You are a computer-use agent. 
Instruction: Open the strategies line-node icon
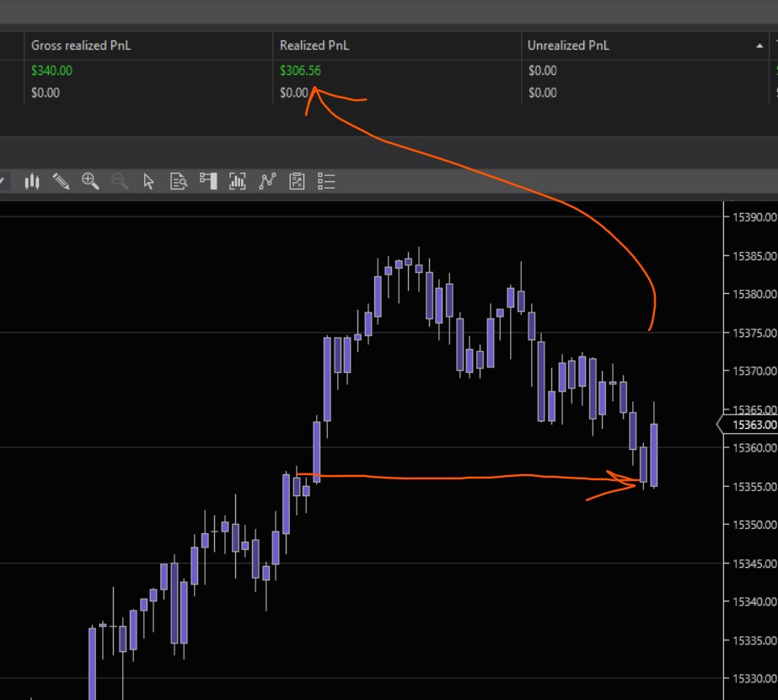click(267, 180)
